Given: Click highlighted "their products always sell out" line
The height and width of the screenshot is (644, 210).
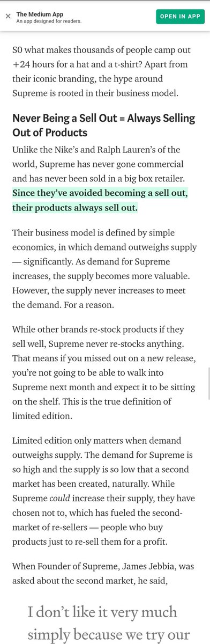Looking at the screenshot, I should [x=75, y=207].
